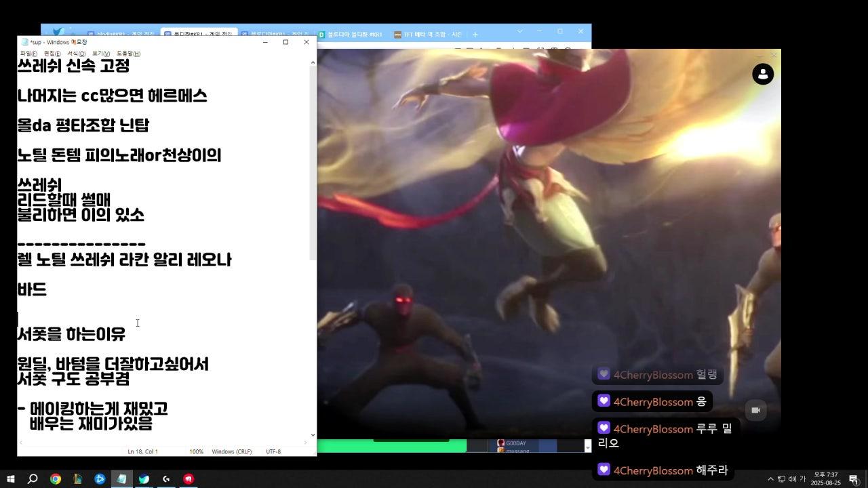Click the Notepad vertical scrollbar thumb

(313, 163)
